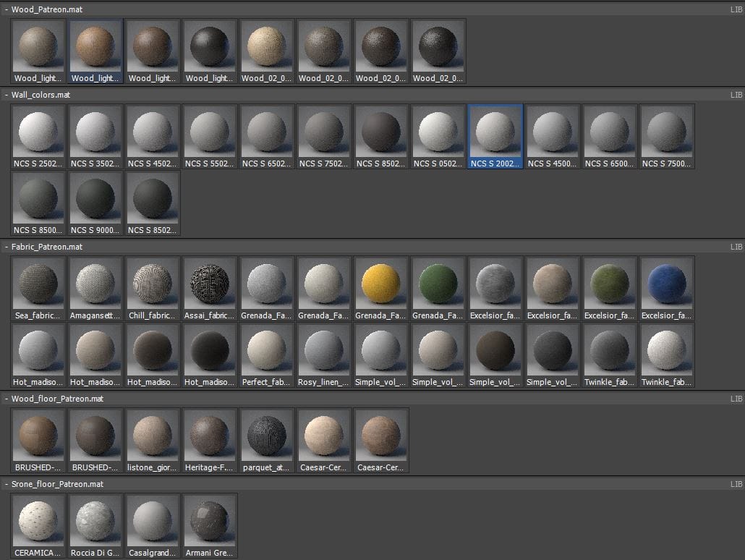
Task: Select the Rosy_linen material thumbnail
Action: coord(324,350)
